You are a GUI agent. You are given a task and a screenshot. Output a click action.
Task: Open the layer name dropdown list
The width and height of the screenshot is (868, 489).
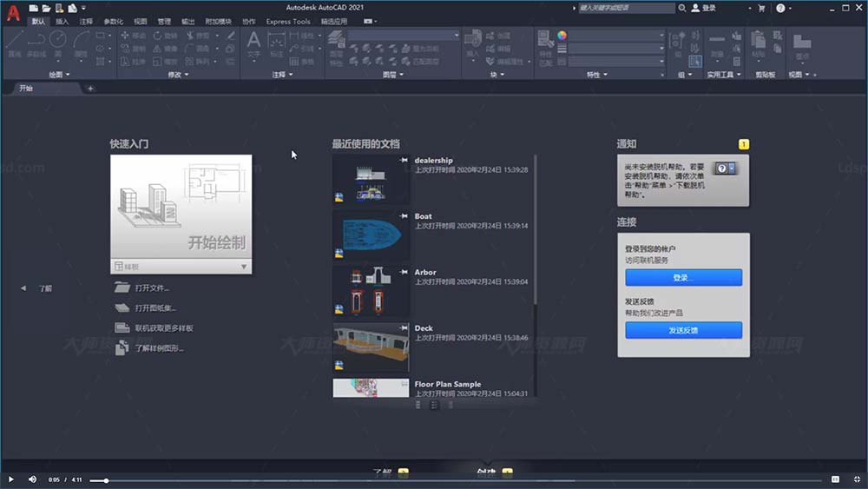tap(404, 36)
